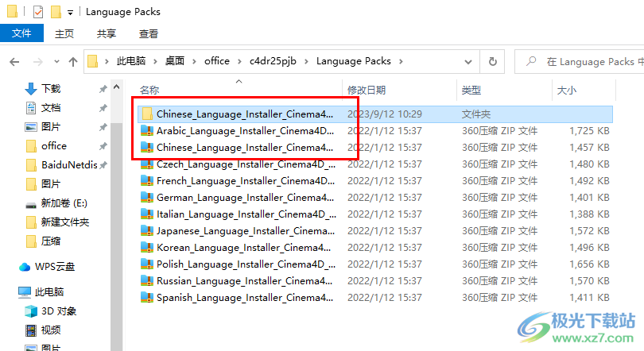Sort by the 修改日期 column header
Screen dimensions: 644x351
[x=367, y=91]
